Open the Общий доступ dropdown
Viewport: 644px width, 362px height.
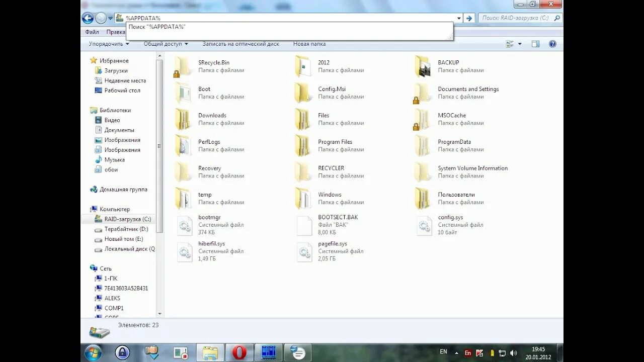166,44
